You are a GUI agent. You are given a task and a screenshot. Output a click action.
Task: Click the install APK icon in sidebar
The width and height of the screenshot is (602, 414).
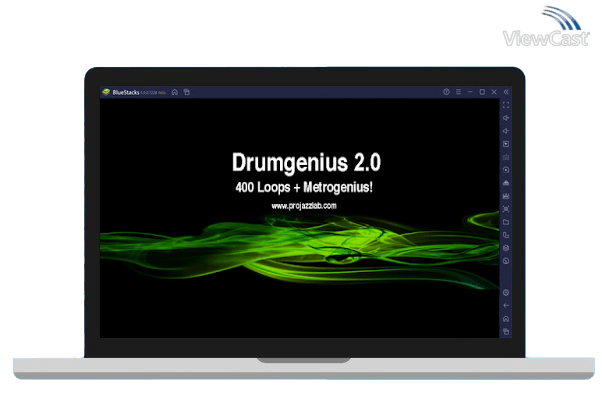(506, 183)
